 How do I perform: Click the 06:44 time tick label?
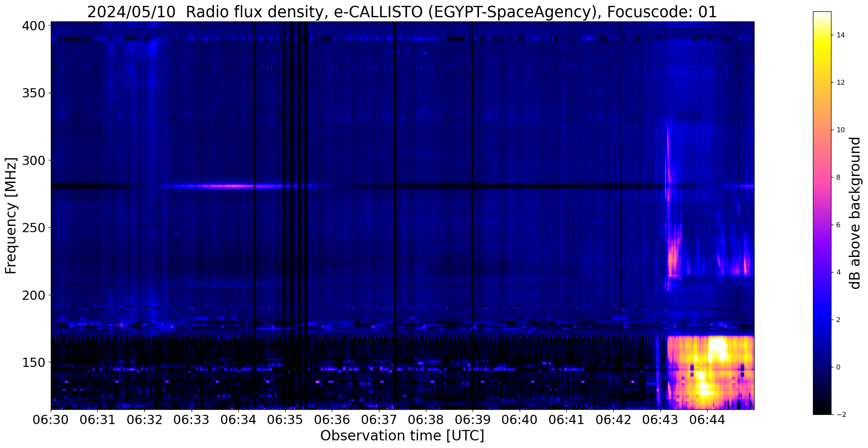click(707, 419)
